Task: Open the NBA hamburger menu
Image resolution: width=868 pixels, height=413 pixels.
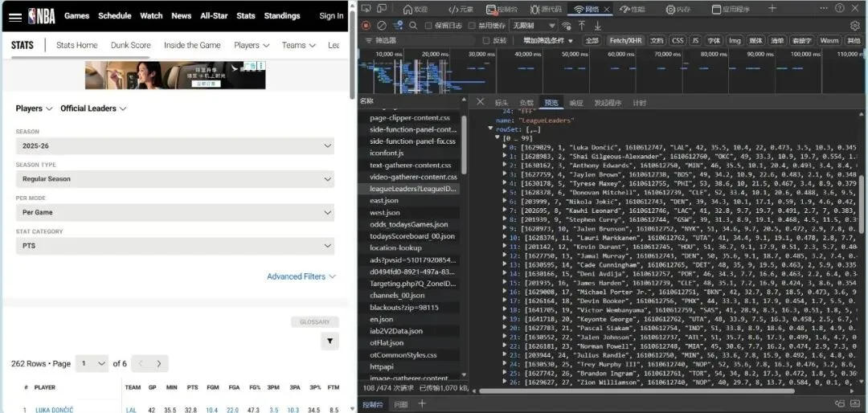Action: (x=15, y=16)
